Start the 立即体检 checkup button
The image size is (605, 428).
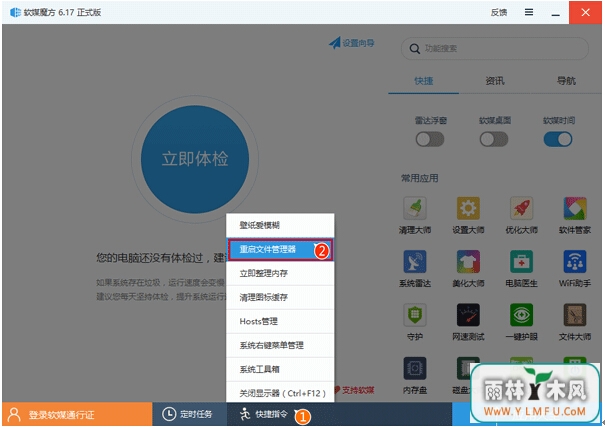195,159
